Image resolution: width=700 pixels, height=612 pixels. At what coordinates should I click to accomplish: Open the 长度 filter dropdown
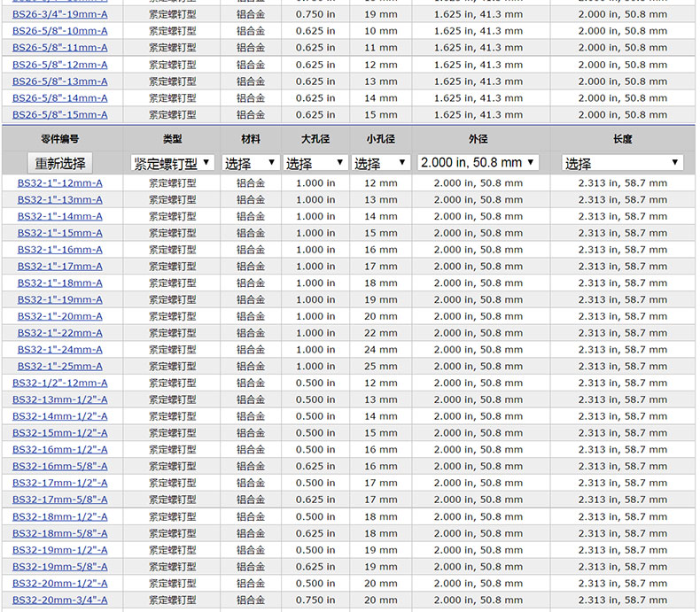(x=622, y=163)
